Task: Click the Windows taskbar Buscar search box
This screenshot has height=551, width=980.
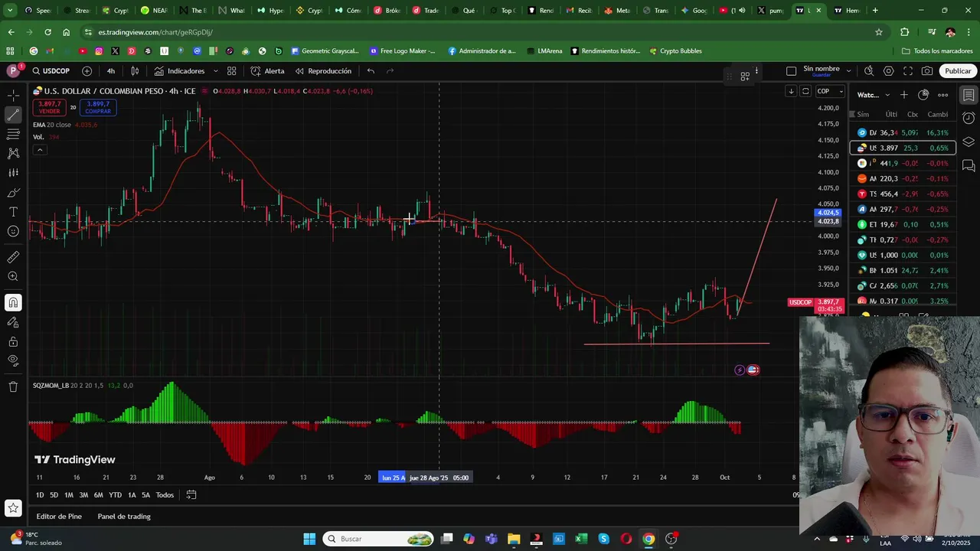Action: pyautogui.click(x=378, y=539)
